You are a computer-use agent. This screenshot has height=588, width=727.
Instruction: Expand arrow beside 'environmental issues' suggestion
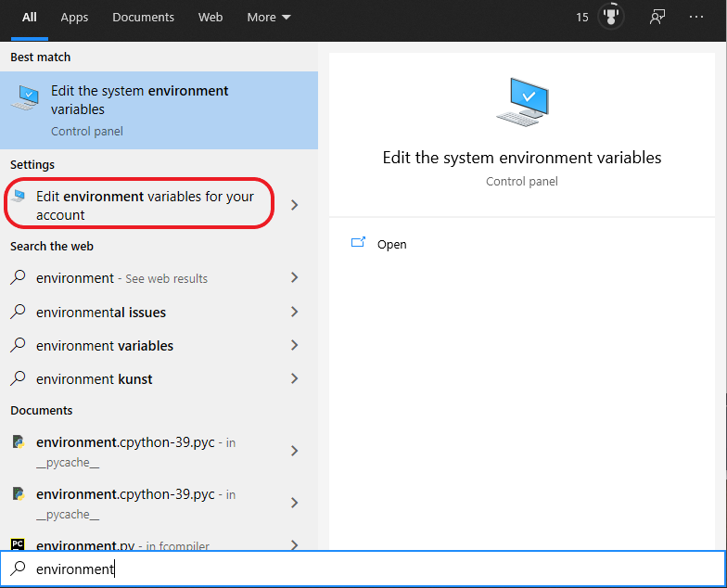coord(295,312)
